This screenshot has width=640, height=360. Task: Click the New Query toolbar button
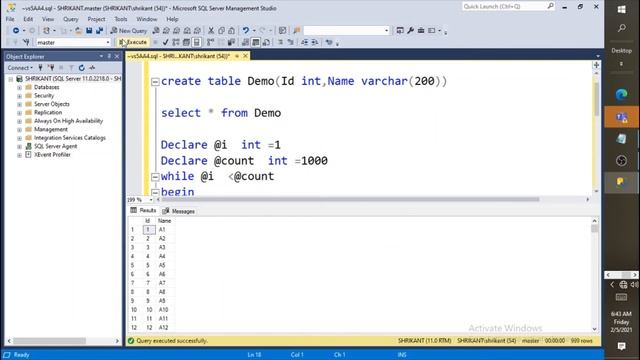[x=129, y=31]
